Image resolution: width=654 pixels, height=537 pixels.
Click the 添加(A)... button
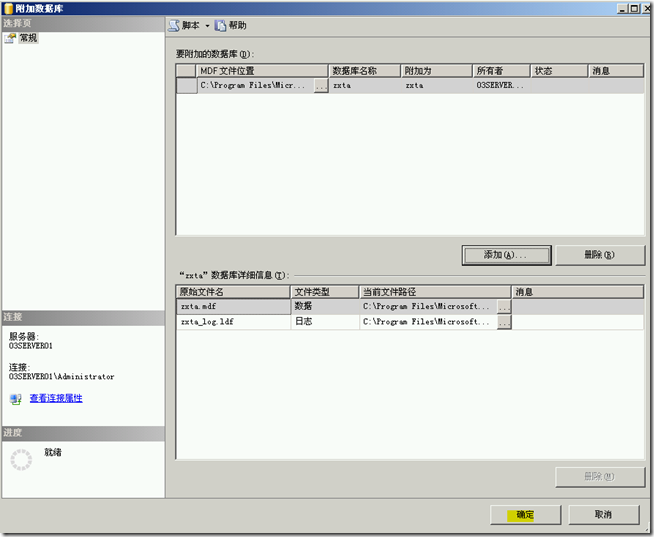(506, 255)
